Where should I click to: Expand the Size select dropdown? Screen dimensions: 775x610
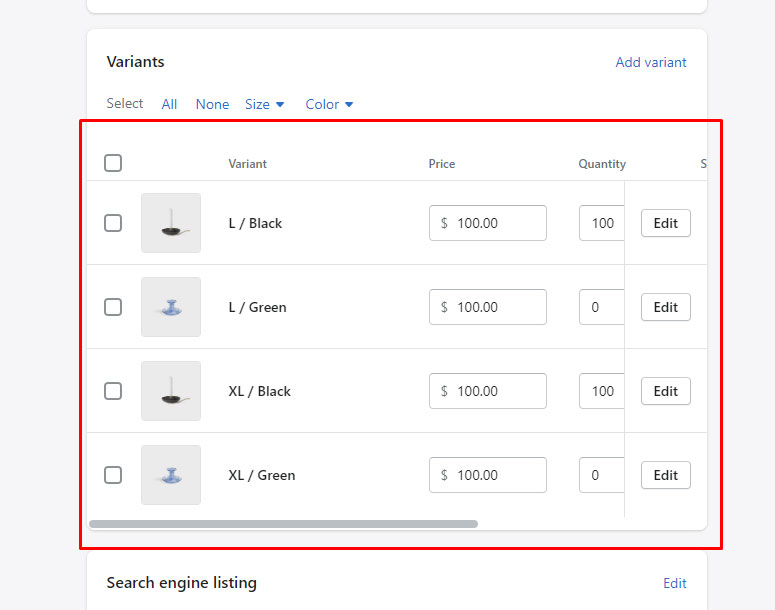tap(265, 104)
